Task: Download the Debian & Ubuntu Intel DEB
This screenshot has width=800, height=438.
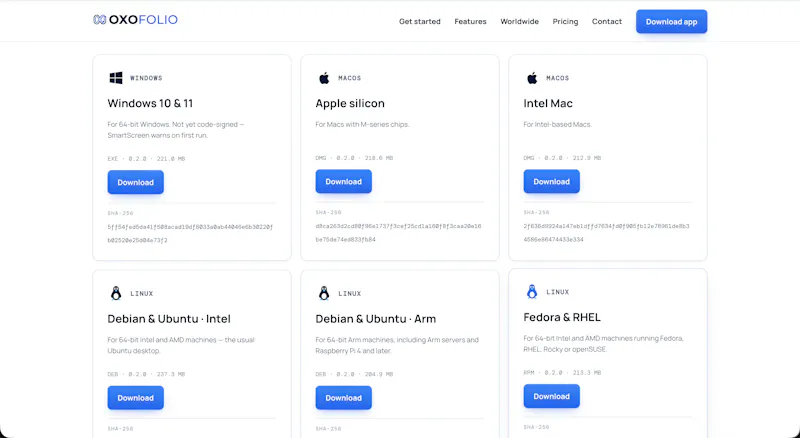Action: [136, 398]
